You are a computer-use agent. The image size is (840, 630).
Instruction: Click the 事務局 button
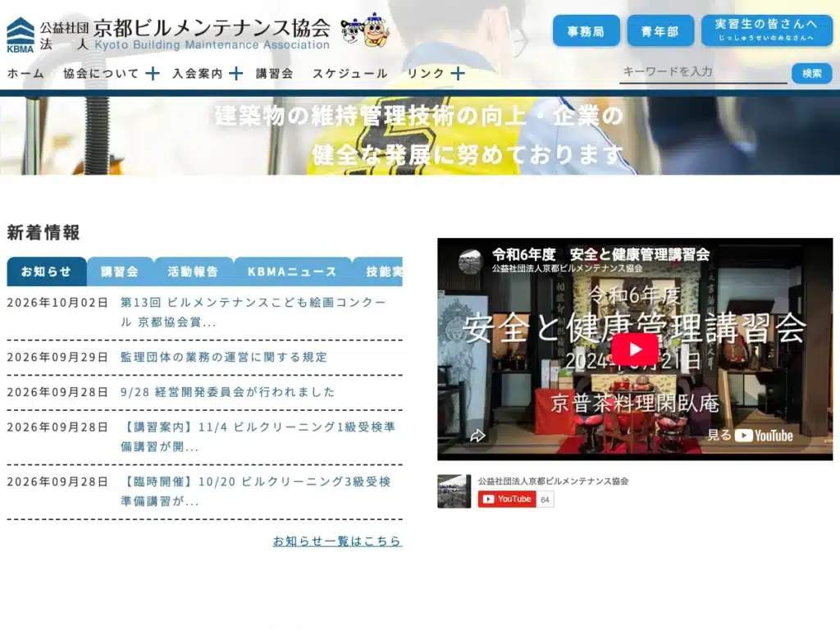tap(586, 31)
